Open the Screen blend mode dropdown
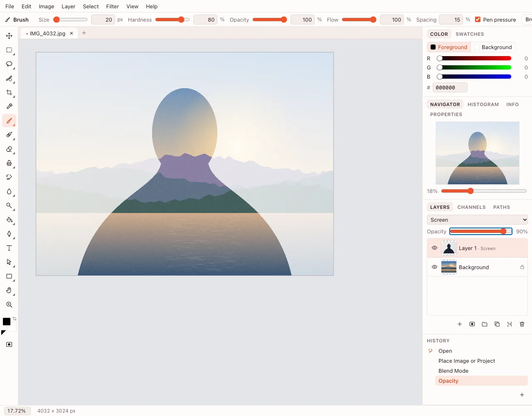This screenshot has height=416, width=532. point(477,220)
